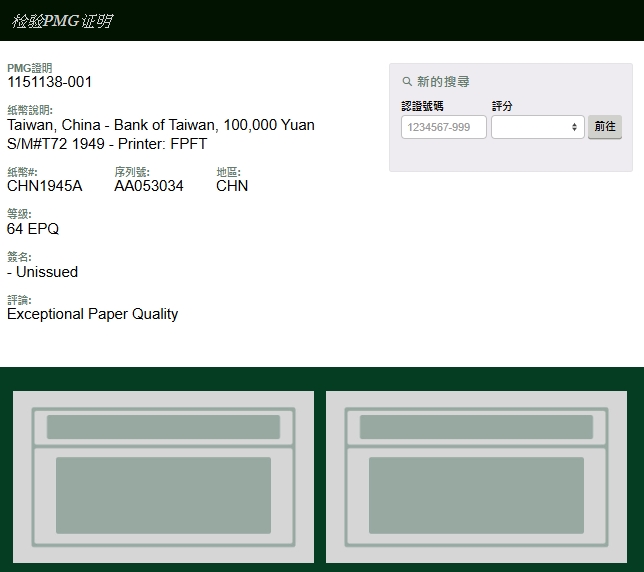Click the 新的搜尋 search panel heading
Viewport: 644px width, 572px height.
(443, 82)
